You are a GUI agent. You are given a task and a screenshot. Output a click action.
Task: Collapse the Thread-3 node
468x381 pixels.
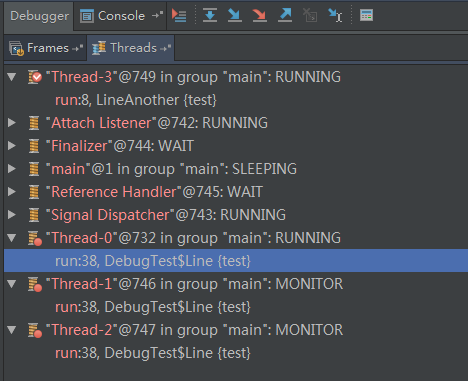pos(12,77)
